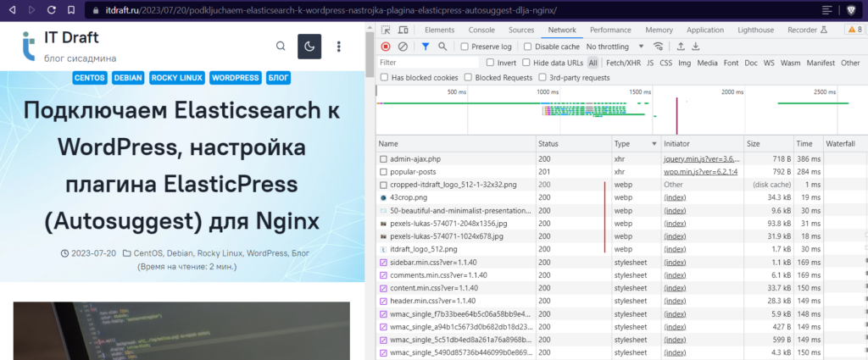
Task: Select header.min.css?ver=1.1.40 request
Action: click(x=621, y=301)
